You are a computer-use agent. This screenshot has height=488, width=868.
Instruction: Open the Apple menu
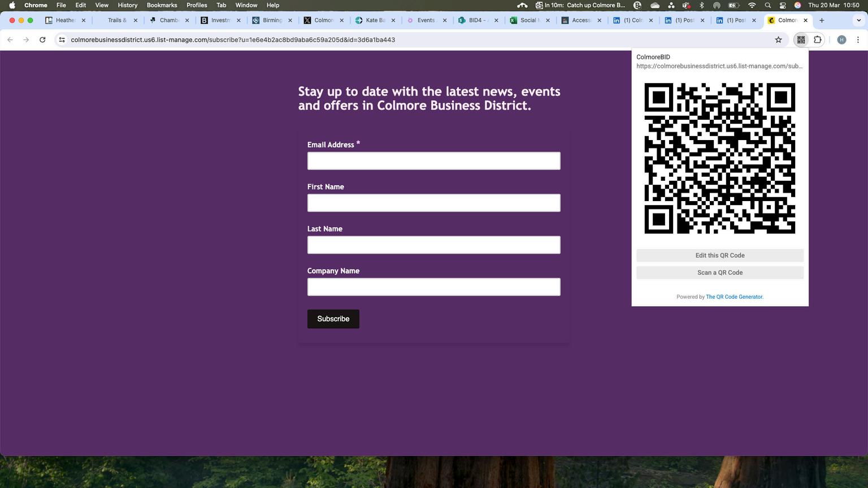click(x=12, y=5)
